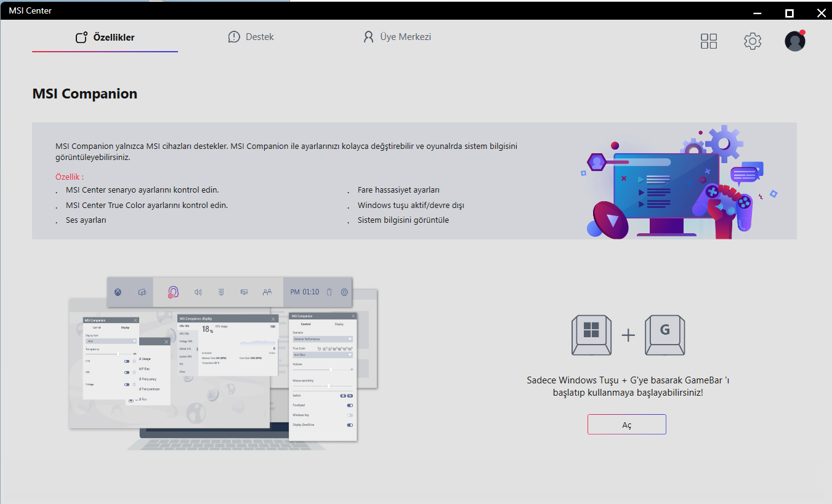Screen dimensions: 832x504
Task: Open settings via the gear icon
Action: (x=753, y=41)
